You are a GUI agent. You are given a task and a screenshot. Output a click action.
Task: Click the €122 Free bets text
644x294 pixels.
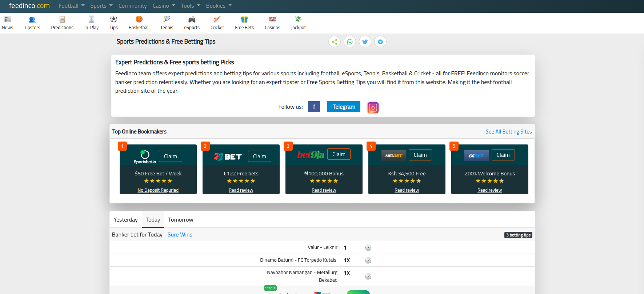[241, 174]
